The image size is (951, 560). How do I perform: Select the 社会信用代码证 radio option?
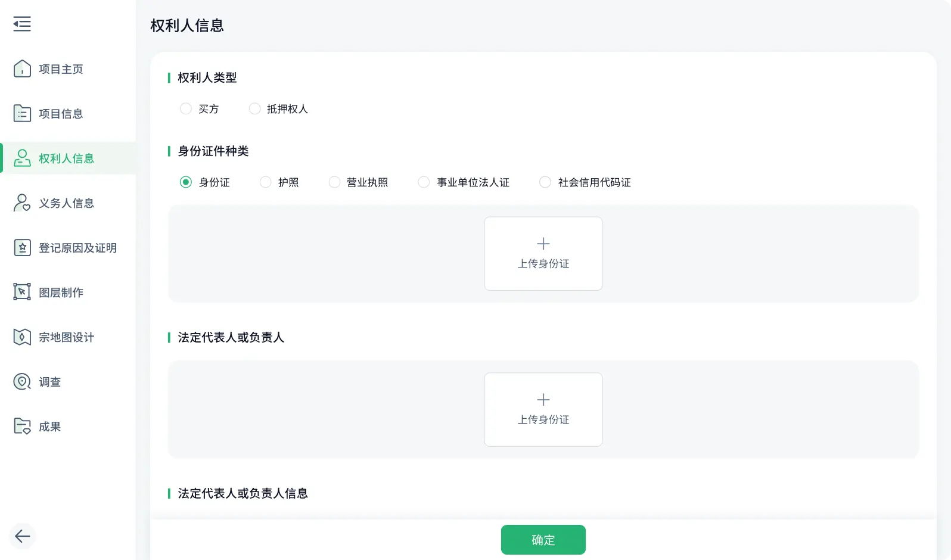tap(545, 182)
